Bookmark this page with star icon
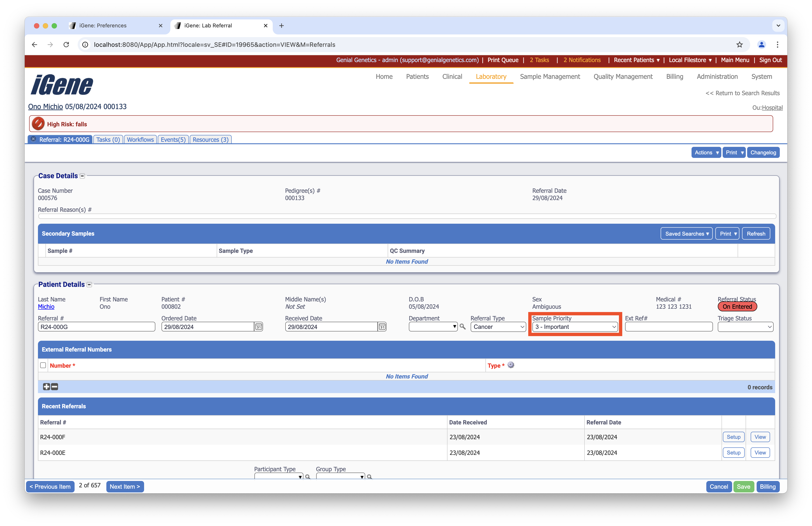Screen dimensions: 812x526 coord(739,45)
